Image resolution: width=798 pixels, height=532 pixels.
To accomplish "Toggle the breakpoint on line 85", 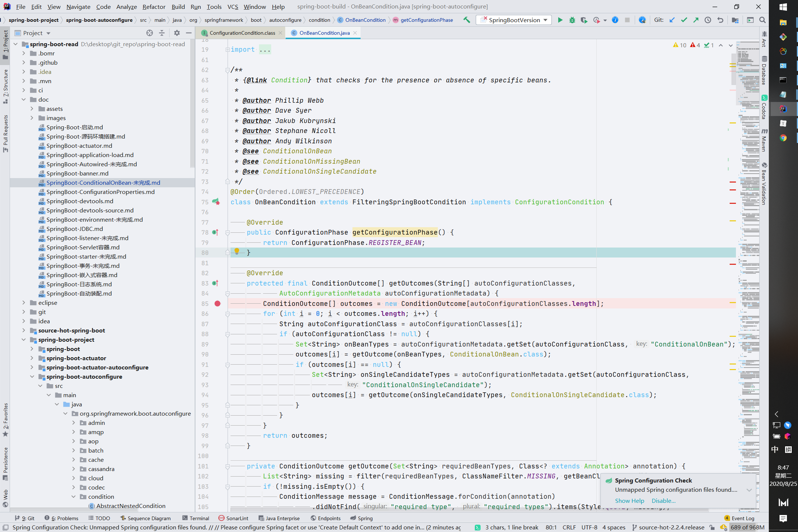I will (217, 304).
